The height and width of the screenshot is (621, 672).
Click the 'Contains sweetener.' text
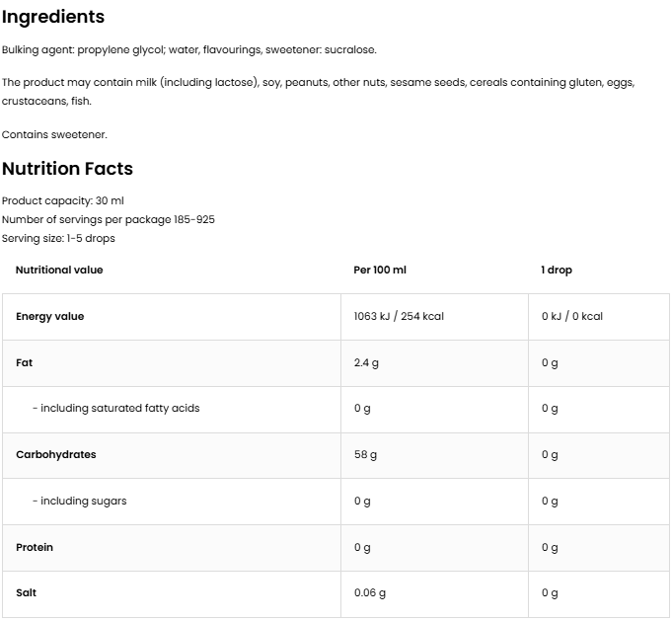54,134
